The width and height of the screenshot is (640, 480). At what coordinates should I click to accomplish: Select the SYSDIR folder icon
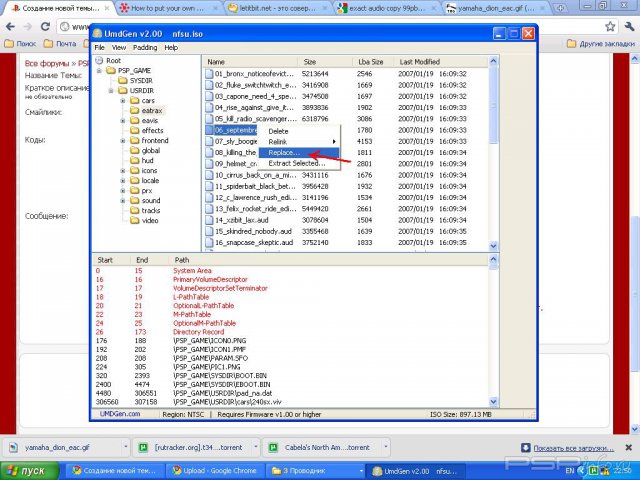[x=120, y=81]
